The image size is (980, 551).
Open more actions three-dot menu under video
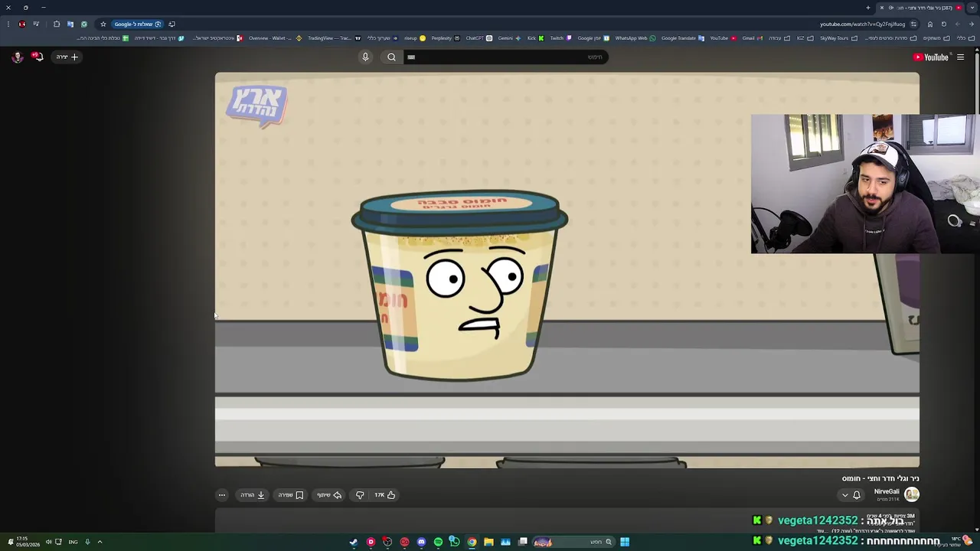pyautogui.click(x=221, y=495)
